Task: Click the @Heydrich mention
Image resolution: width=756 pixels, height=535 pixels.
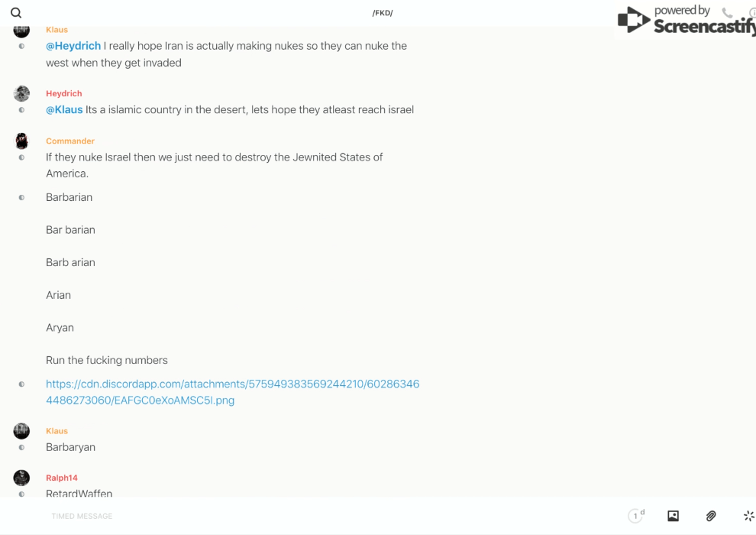Action: pyautogui.click(x=73, y=46)
